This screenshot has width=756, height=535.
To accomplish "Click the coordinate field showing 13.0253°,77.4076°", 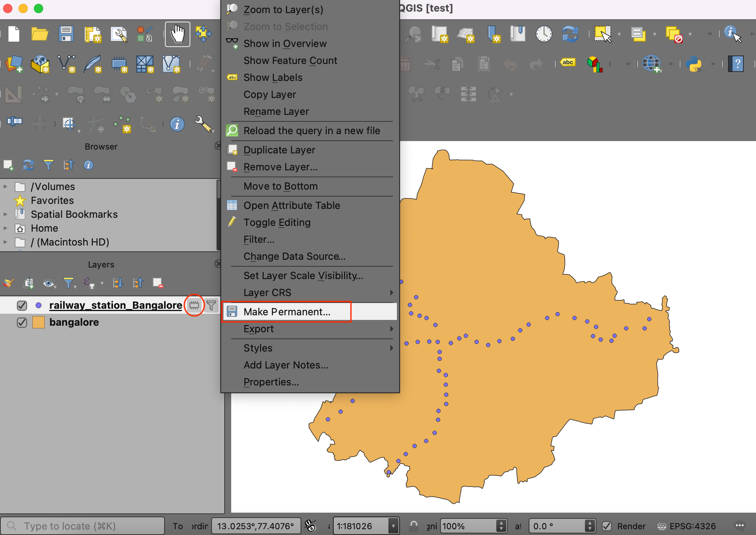I will click(x=256, y=526).
